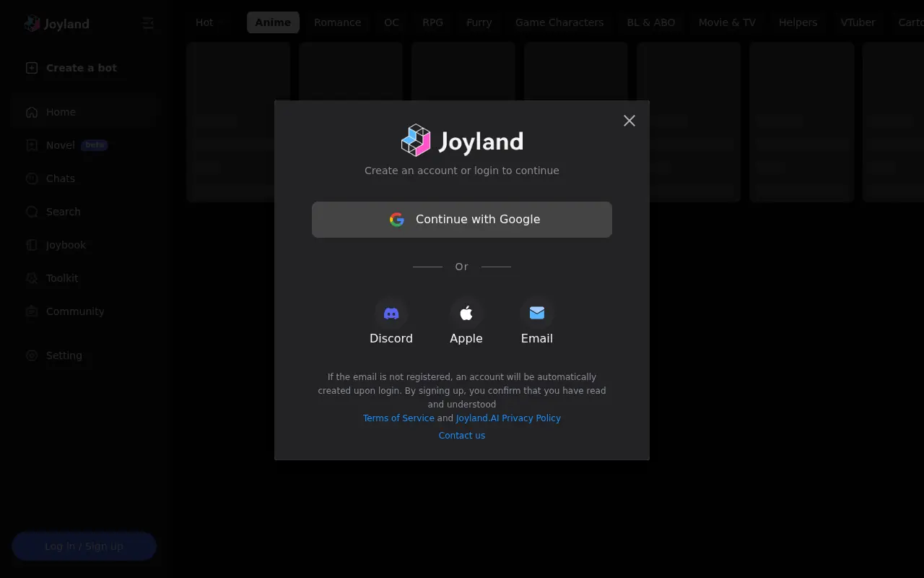Open the Joybook section
Image resolution: width=924 pixels, height=578 pixels.
66,245
